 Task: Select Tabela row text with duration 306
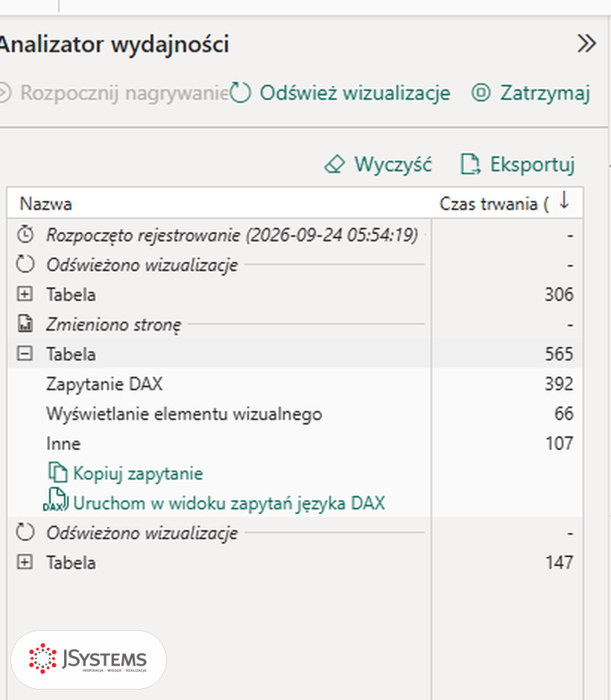(x=71, y=295)
